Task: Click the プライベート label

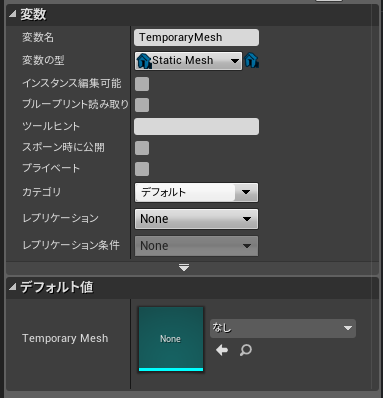Action: [x=51, y=168]
